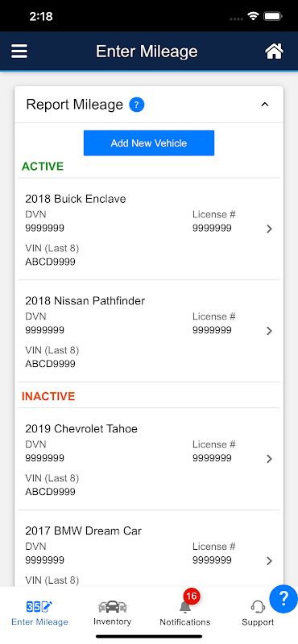Open Nissan Pathfinder details chevron
Viewport: 298px width, 644px height.
coord(269,331)
